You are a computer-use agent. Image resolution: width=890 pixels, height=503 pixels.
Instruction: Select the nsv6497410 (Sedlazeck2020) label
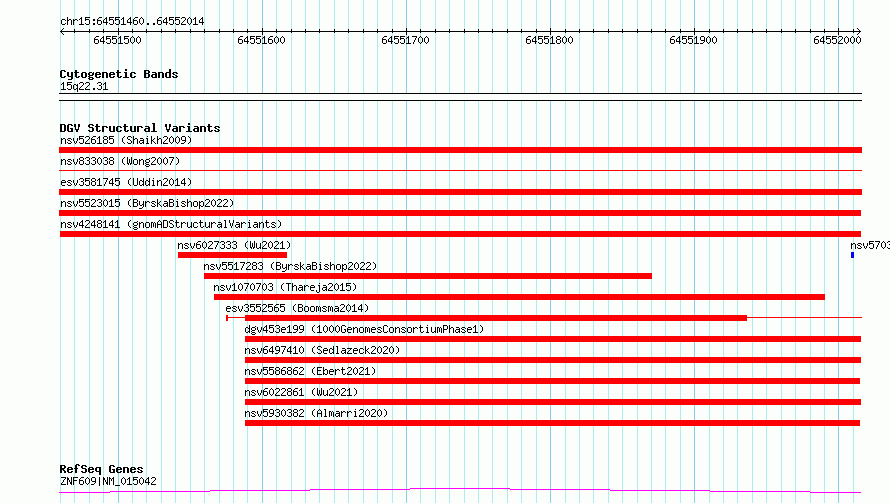tap(322, 350)
